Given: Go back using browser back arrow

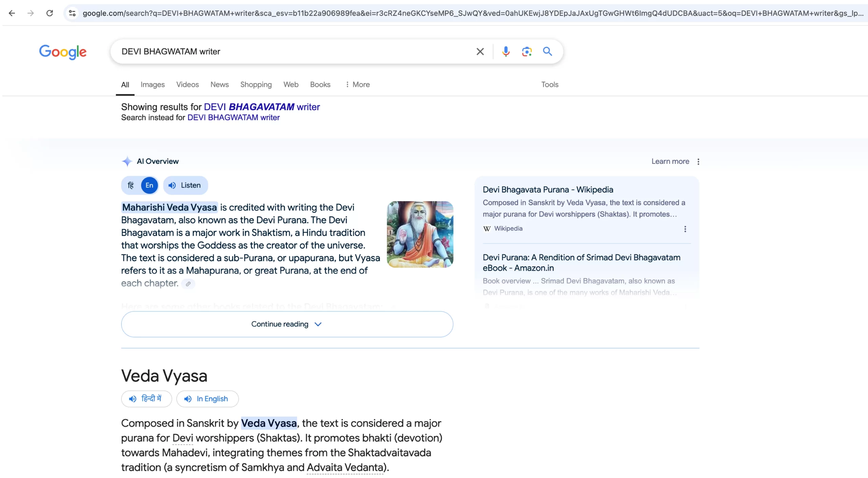Looking at the screenshot, I should point(12,13).
